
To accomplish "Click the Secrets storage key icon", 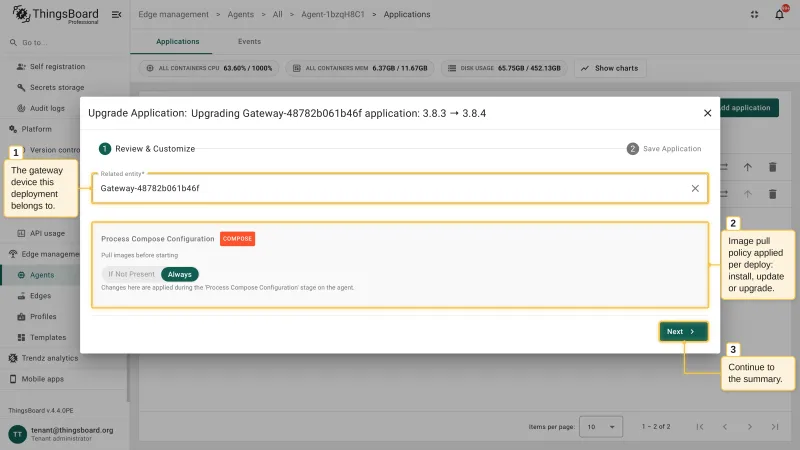I will [x=21, y=87].
